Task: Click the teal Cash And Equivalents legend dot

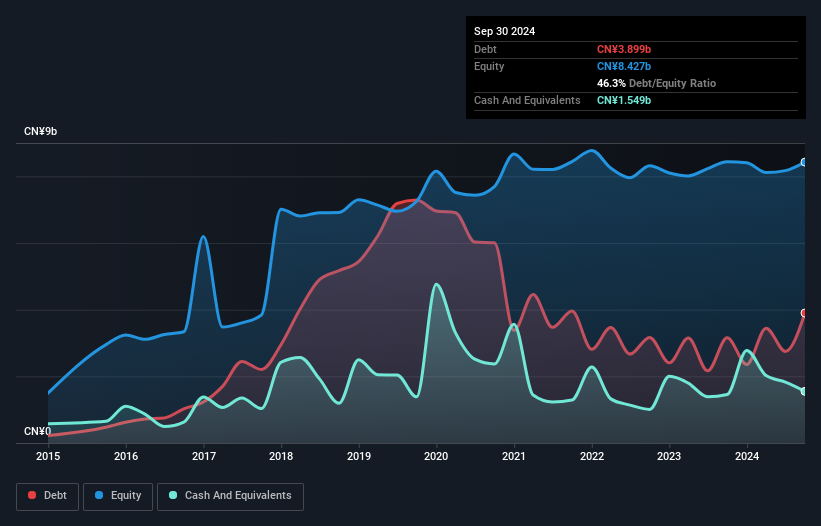Action: pos(173,495)
